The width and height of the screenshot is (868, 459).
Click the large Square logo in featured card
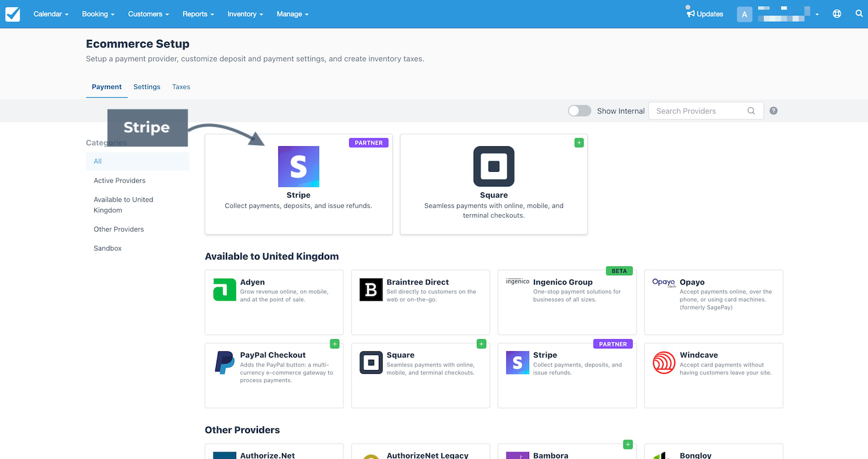click(x=494, y=166)
